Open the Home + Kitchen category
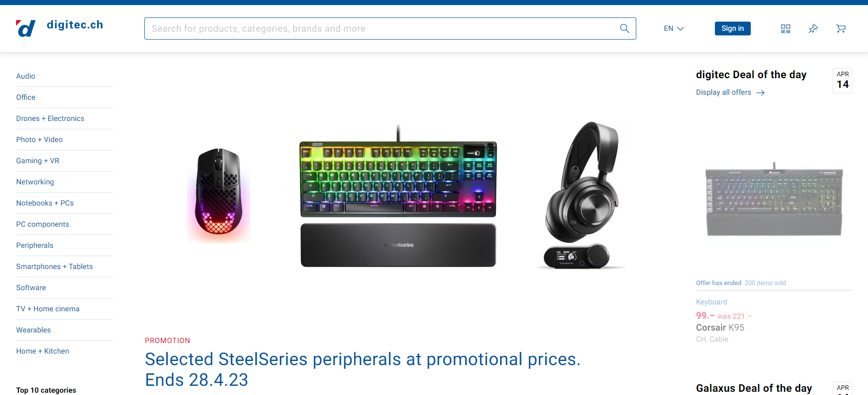The image size is (868, 395). pos(43,351)
